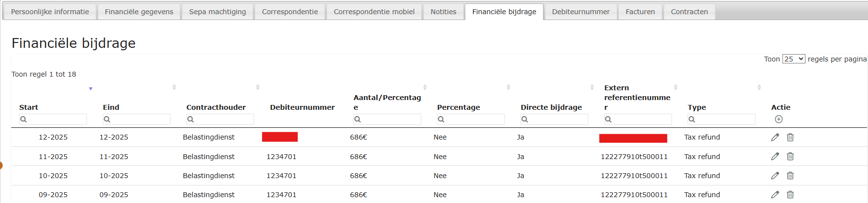Viewport: 868px width, 203px height.
Task: Sort table by Eind column
Action: (111, 107)
